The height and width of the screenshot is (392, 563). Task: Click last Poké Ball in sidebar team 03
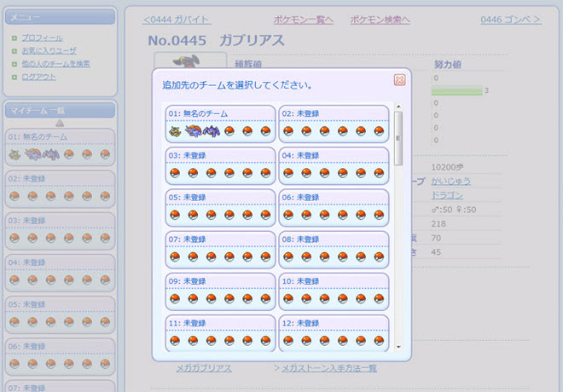(105, 238)
